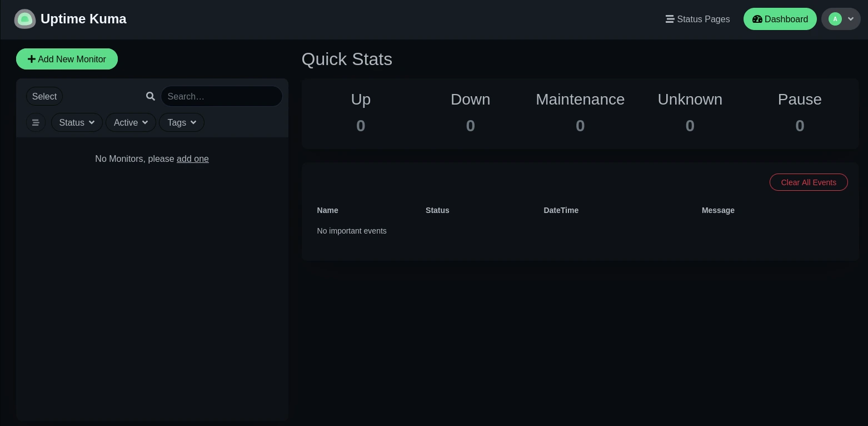
Task: Click the Up count in Quick Stats
Action: pos(361,126)
